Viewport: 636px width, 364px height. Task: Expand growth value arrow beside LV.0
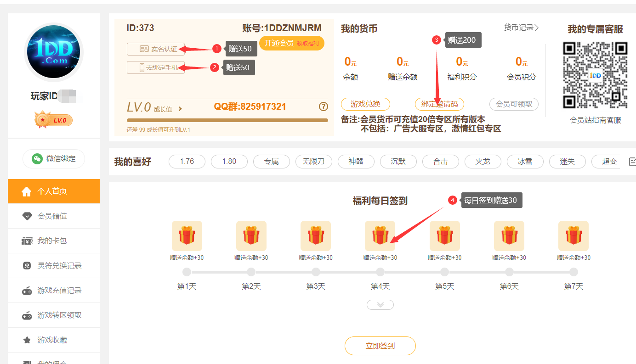tap(180, 109)
